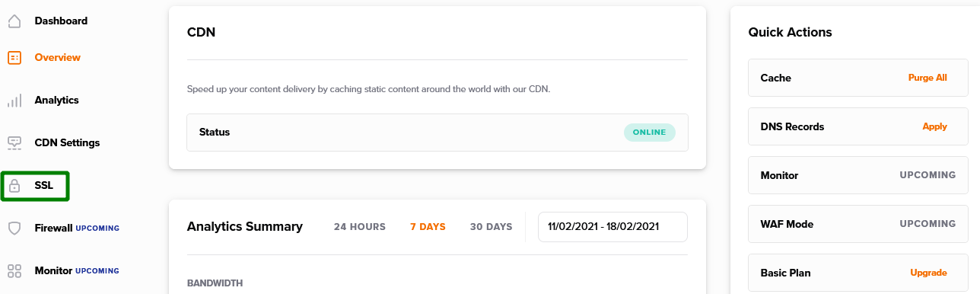Image resolution: width=980 pixels, height=294 pixels.
Task: Click the Dashboard home icon
Action: pyautogui.click(x=14, y=21)
